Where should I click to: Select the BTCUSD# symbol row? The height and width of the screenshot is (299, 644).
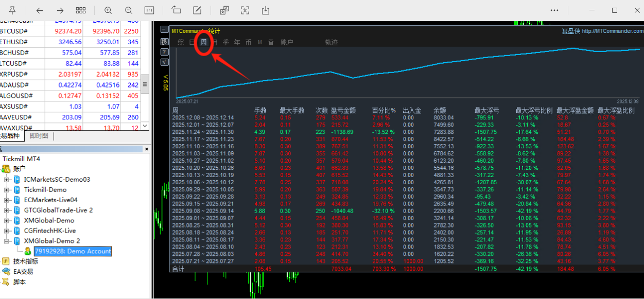click(71, 31)
